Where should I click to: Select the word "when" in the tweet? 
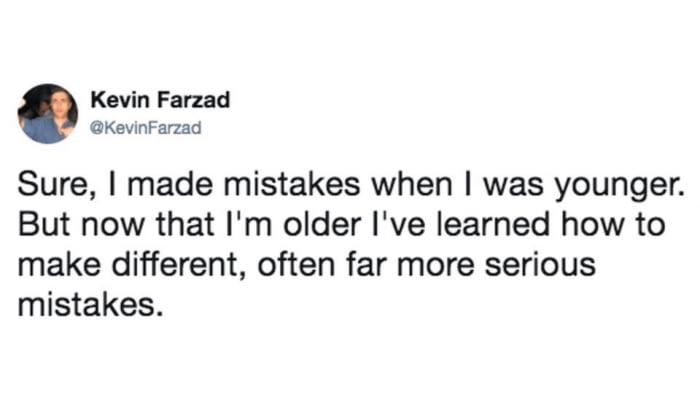[412, 184]
